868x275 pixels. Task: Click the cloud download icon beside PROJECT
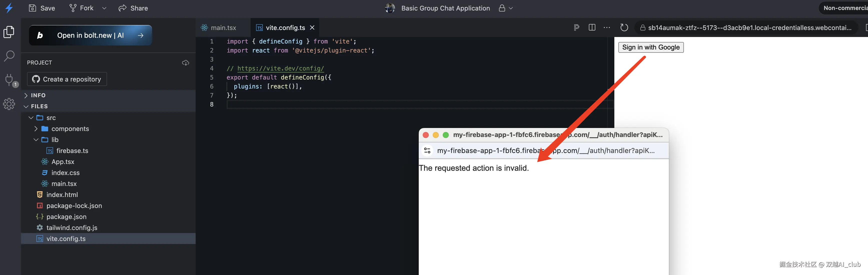(x=185, y=62)
